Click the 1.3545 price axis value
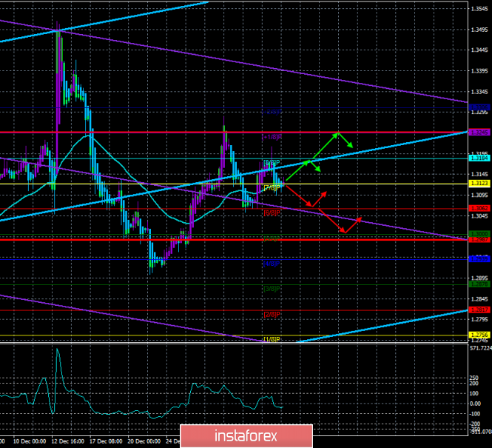This screenshot has width=492, height=448. [479, 9]
